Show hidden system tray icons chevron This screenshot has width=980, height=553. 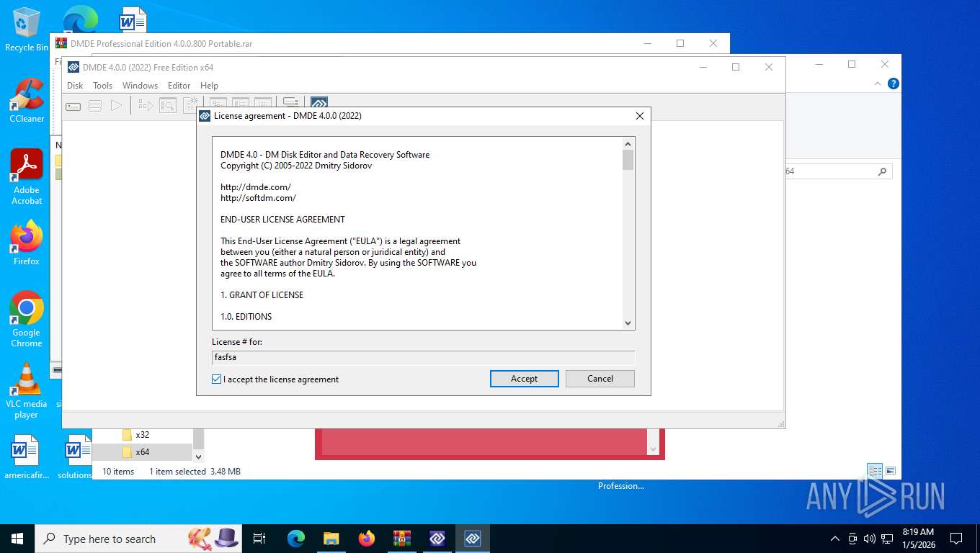tap(835, 539)
